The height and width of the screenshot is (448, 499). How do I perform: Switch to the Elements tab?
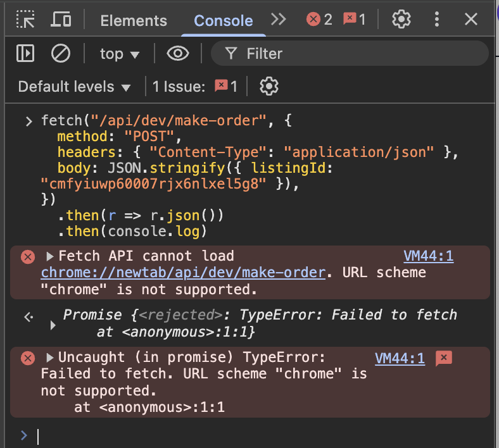[134, 20]
